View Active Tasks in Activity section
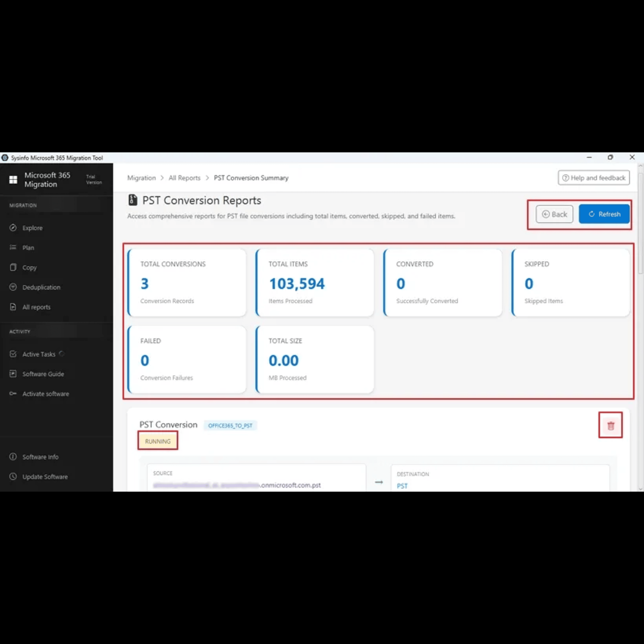The height and width of the screenshot is (644, 644). tap(39, 354)
